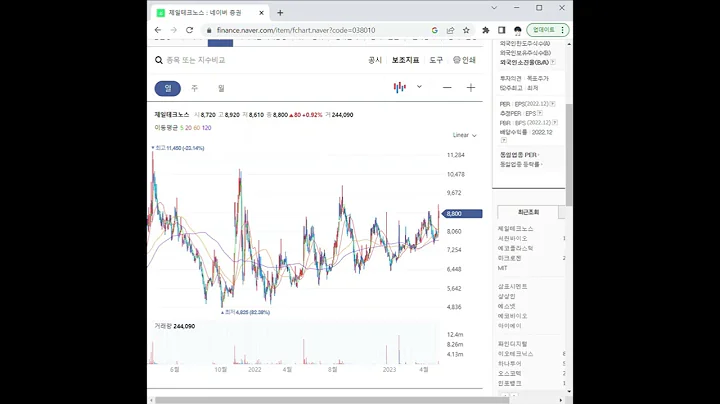This screenshot has height=404, width=720.
Task: Open 에스넷 in recent list
Action: coord(507,306)
